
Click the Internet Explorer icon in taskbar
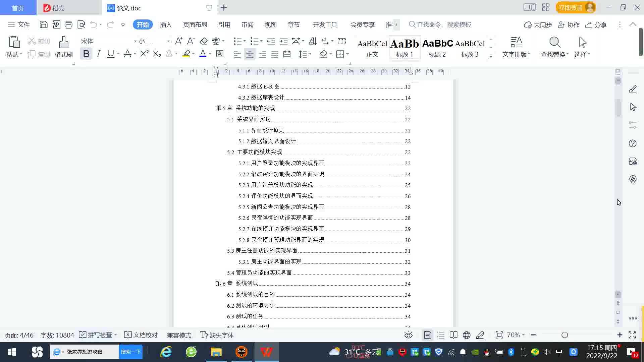166,352
